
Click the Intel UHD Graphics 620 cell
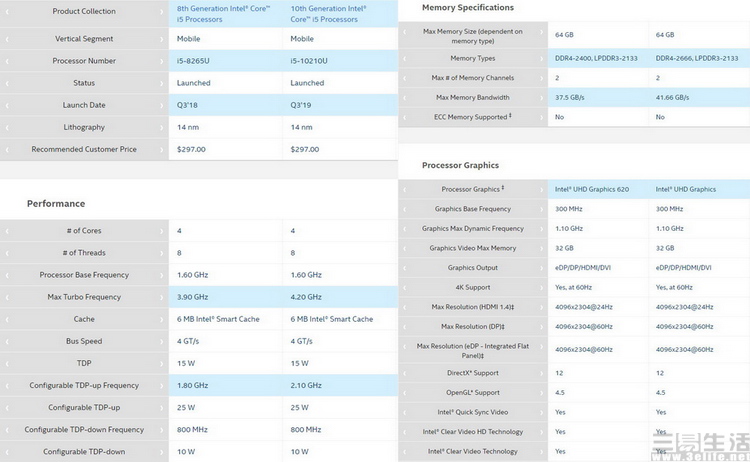pos(598,189)
